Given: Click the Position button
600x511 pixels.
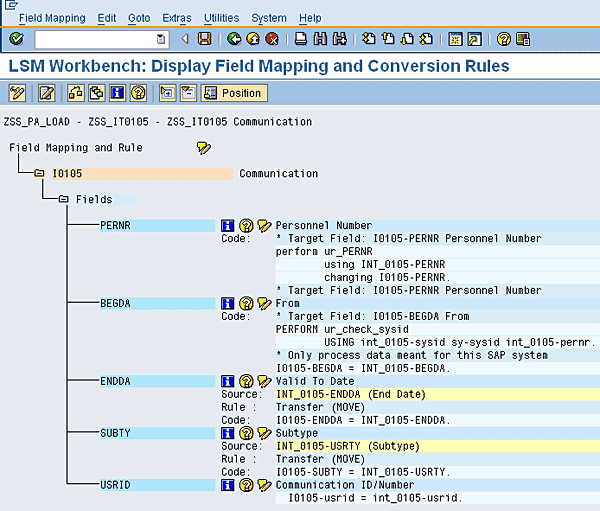Looking at the screenshot, I should pos(233,93).
